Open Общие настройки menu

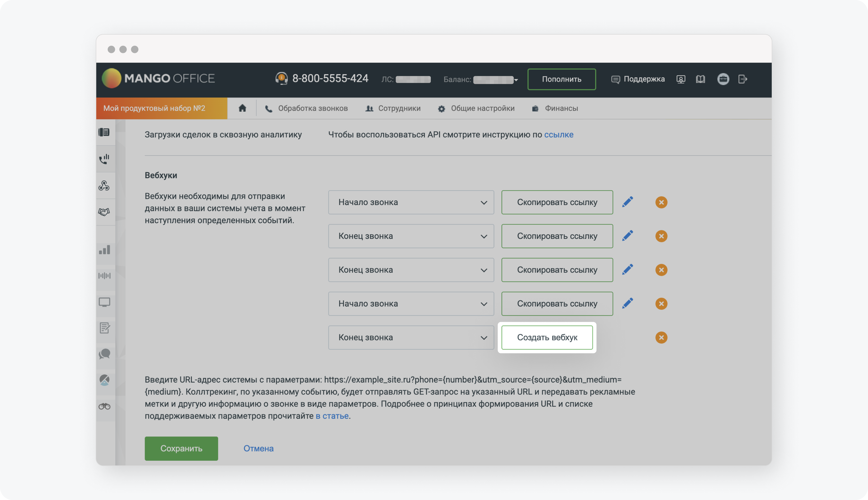[476, 108]
